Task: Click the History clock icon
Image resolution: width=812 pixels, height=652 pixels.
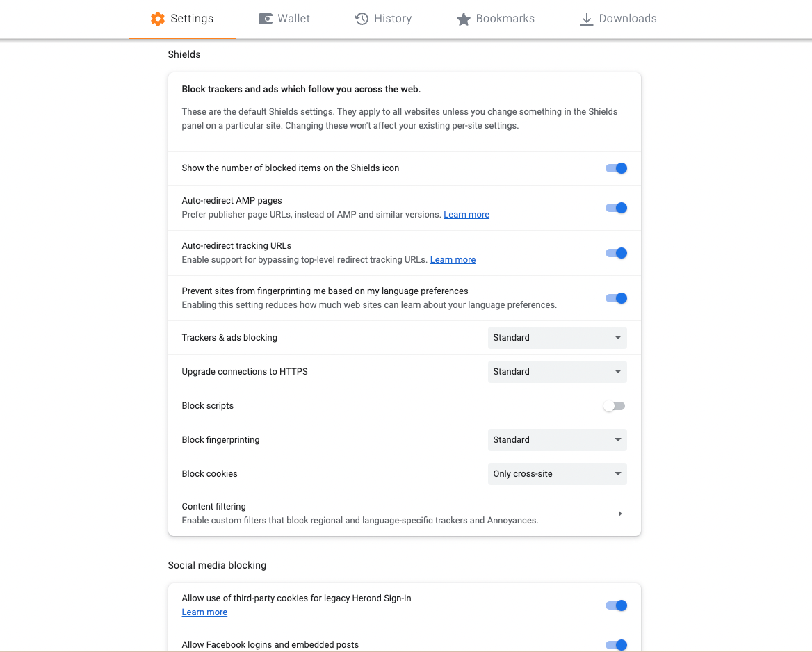Action: coord(362,19)
